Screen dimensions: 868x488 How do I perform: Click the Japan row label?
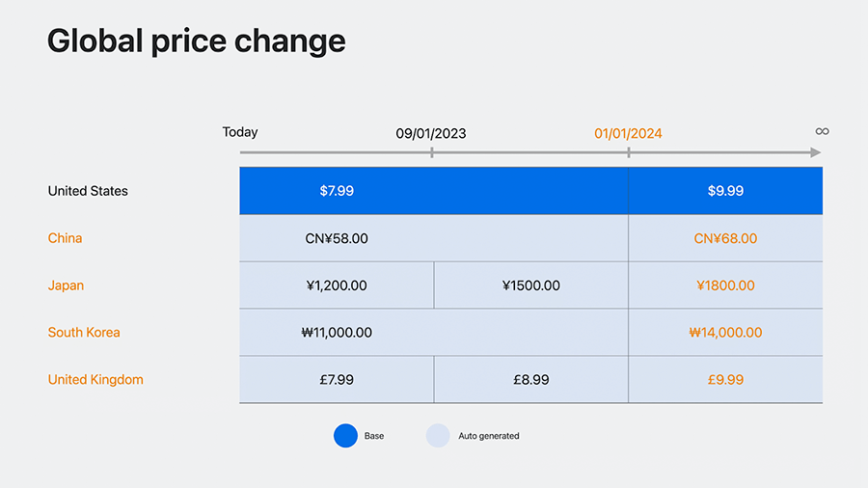[66, 285]
